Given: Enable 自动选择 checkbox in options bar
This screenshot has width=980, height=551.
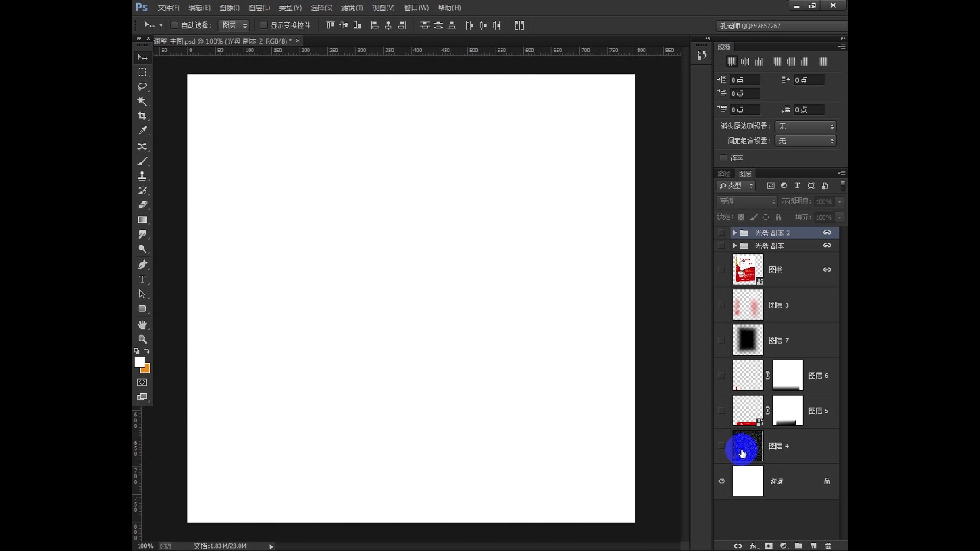Looking at the screenshot, I should [x=175, y=24].
